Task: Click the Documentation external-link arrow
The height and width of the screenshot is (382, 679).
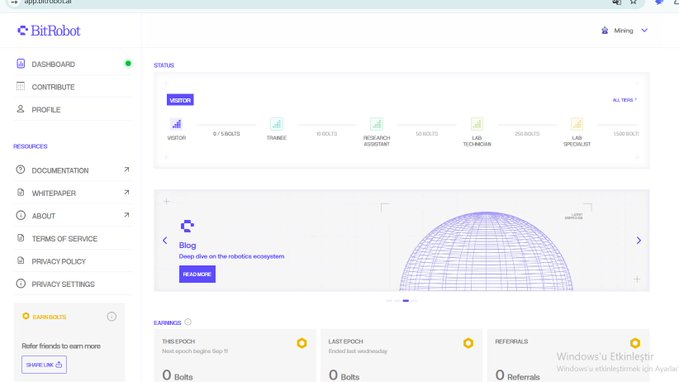Action: point(126,170)
